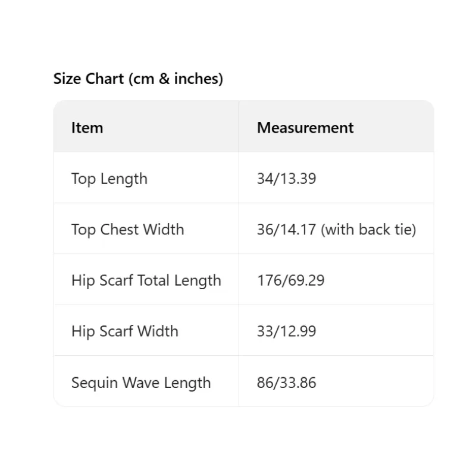Select the Top Length row label
Image resolution: width=476 pixels, height=476 pixels.
(109, 178)
